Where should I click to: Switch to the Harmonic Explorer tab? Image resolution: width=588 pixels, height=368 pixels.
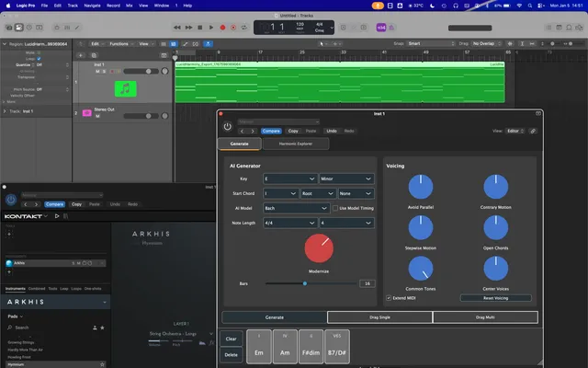[x=296, y=144]
